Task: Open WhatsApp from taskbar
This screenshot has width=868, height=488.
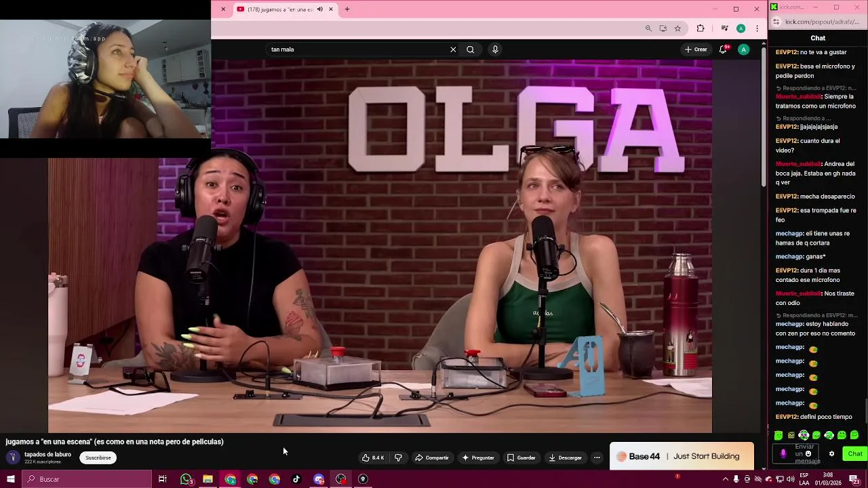Action: [186, 479]
